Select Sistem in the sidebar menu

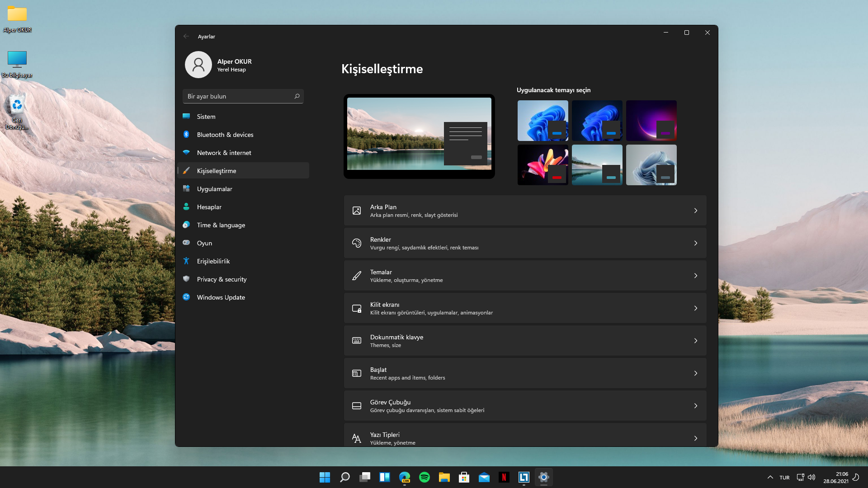[206, 117]
